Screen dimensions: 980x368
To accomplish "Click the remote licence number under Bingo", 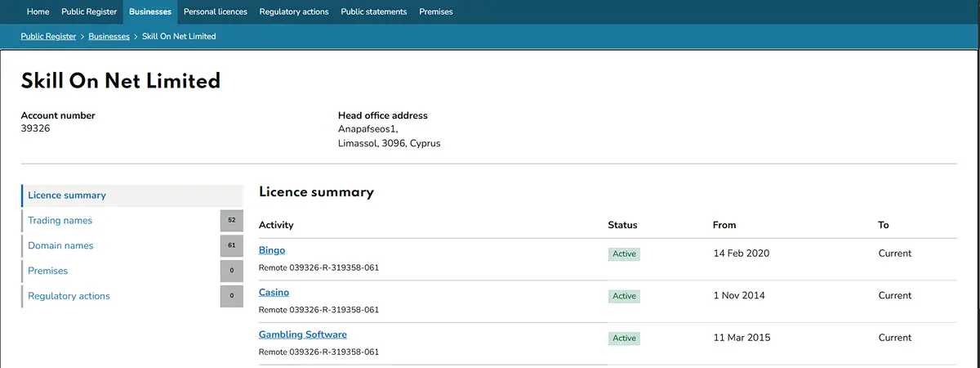I will 318,267.
